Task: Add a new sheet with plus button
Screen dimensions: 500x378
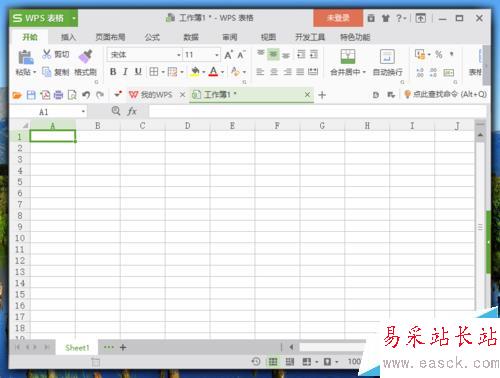Action: point(123,348)
